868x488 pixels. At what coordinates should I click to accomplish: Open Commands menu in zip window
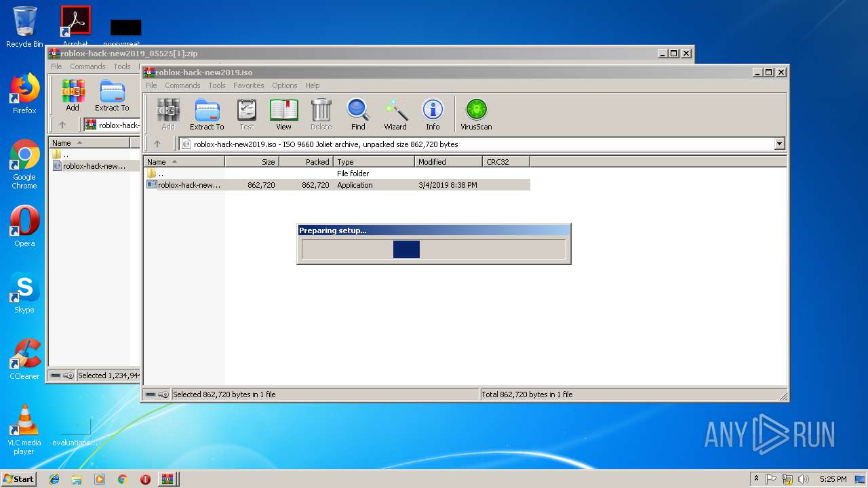[87, 66]
